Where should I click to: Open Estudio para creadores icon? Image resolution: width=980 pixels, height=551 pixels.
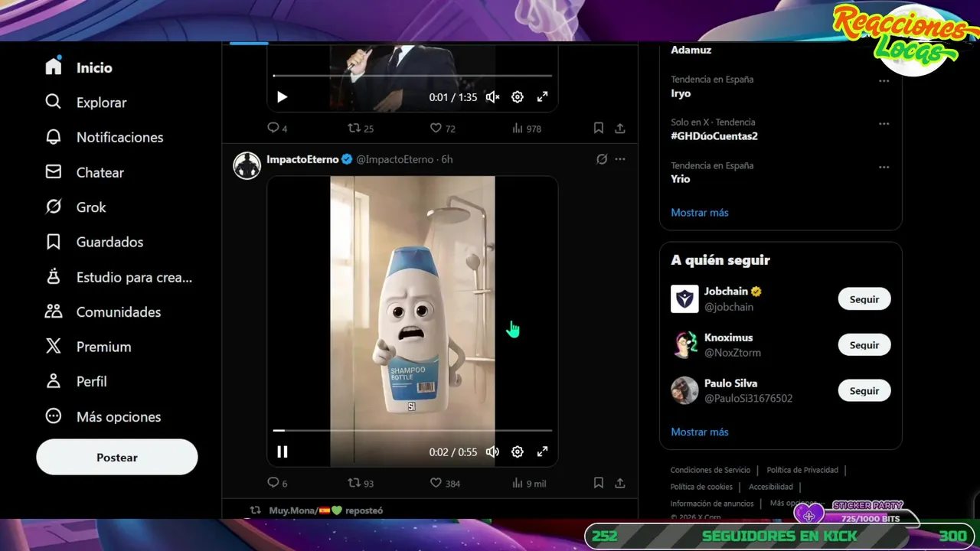[x=53, y=277]
